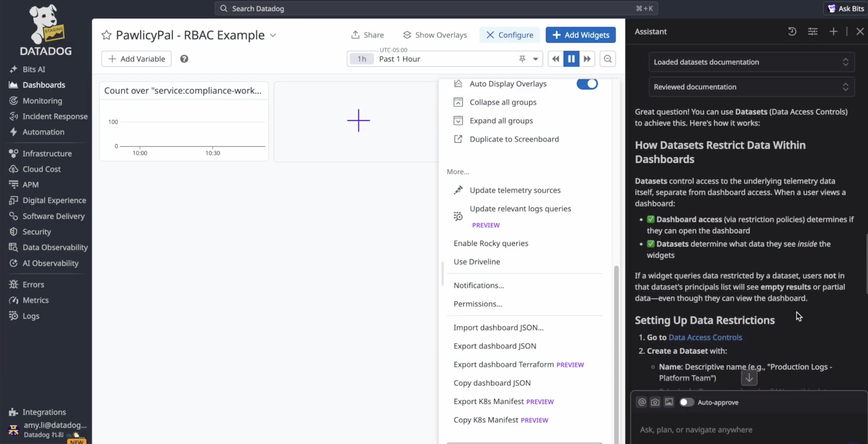Viewport: 868px width, 444px height.
Task: Follow the Data Access Controls link
Action: point(705,337)
